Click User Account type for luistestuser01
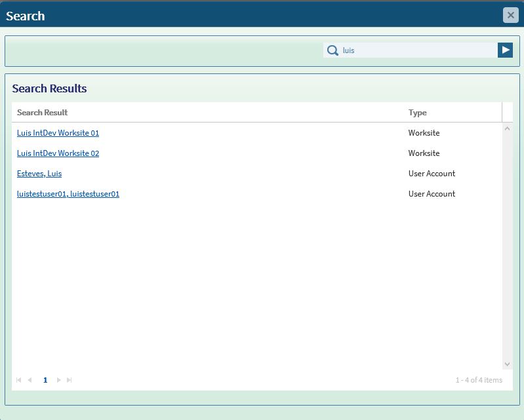 pos(432,194)
